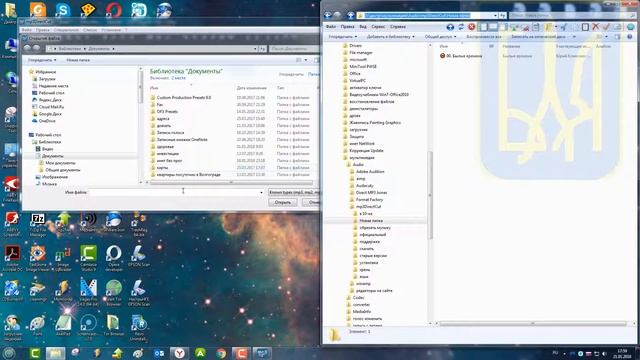Image resolution: width=640 pixels, height=360 pixels.
Task: Click blue up-arrow toolbar icon in Explorer
Action: [450, 27]
